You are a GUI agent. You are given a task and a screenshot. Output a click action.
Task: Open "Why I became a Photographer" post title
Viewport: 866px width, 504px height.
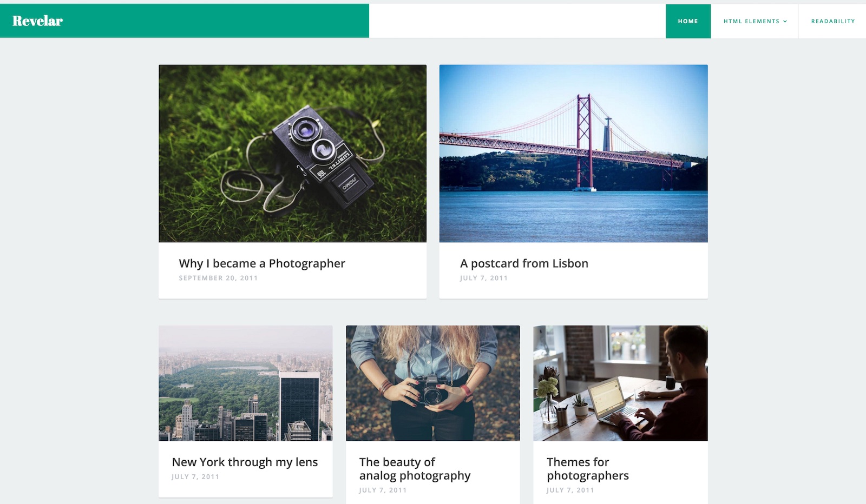pyautogui.click(x=262, y=263)
